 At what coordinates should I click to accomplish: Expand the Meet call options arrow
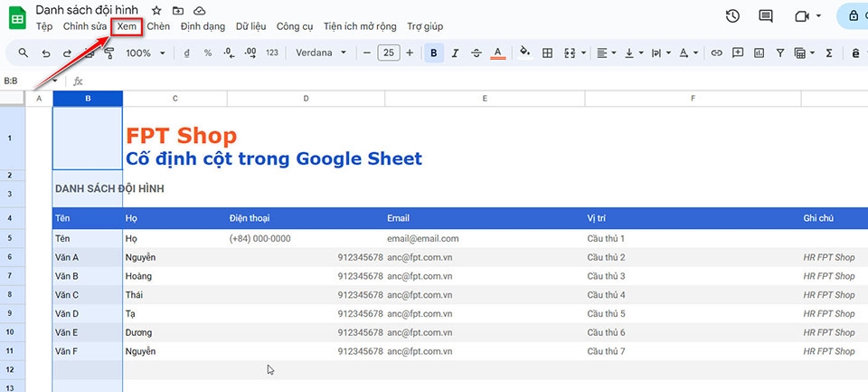pos(818,16)
